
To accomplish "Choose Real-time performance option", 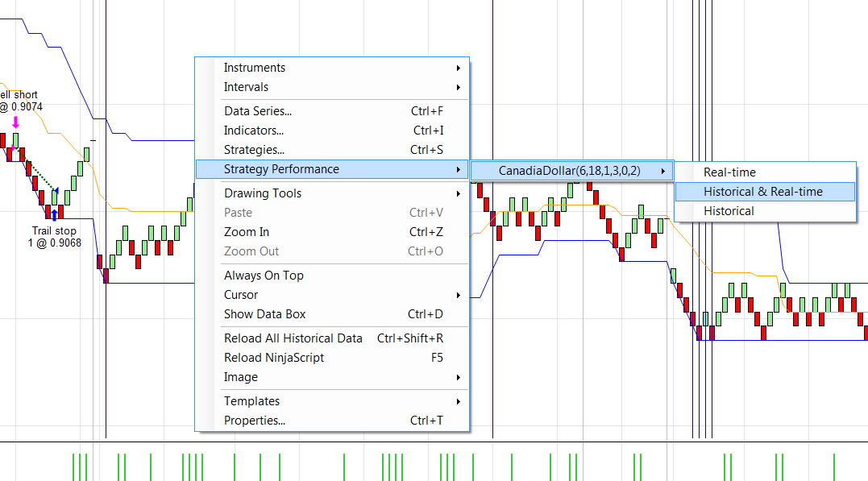I will [729, 172].
